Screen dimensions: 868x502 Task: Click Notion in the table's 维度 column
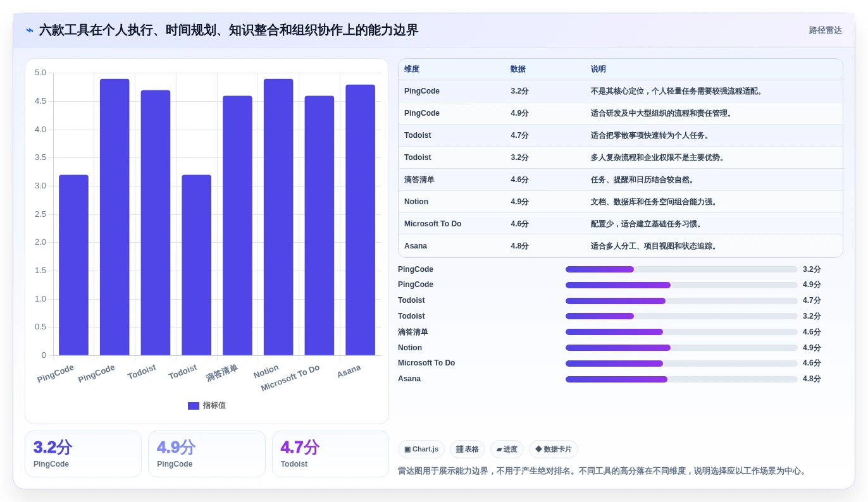[x=416, y=202]
